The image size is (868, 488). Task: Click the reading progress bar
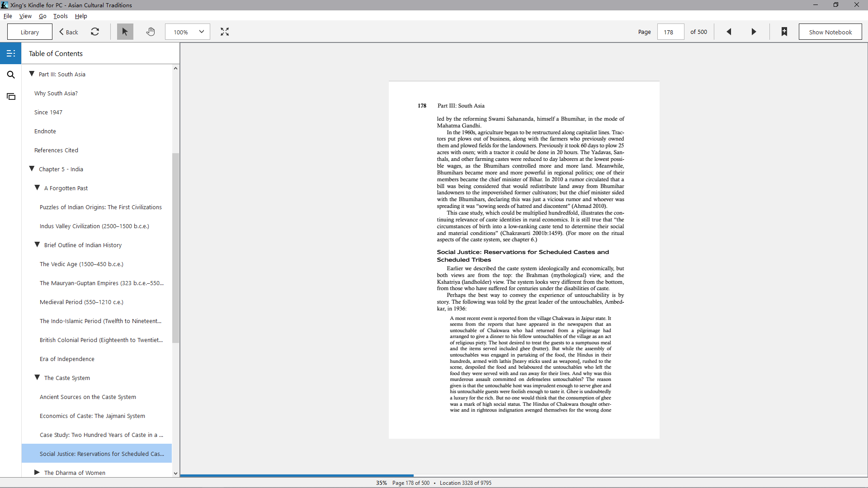524,476
